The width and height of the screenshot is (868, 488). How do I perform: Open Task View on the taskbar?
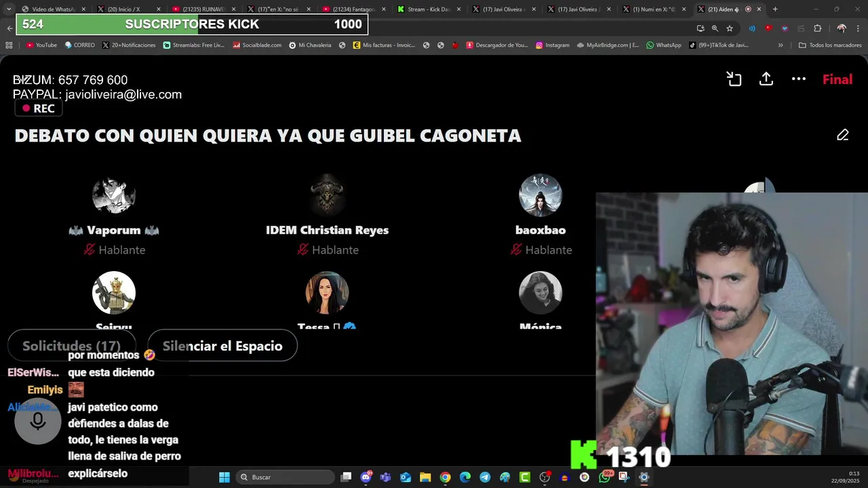click(346, 477)
